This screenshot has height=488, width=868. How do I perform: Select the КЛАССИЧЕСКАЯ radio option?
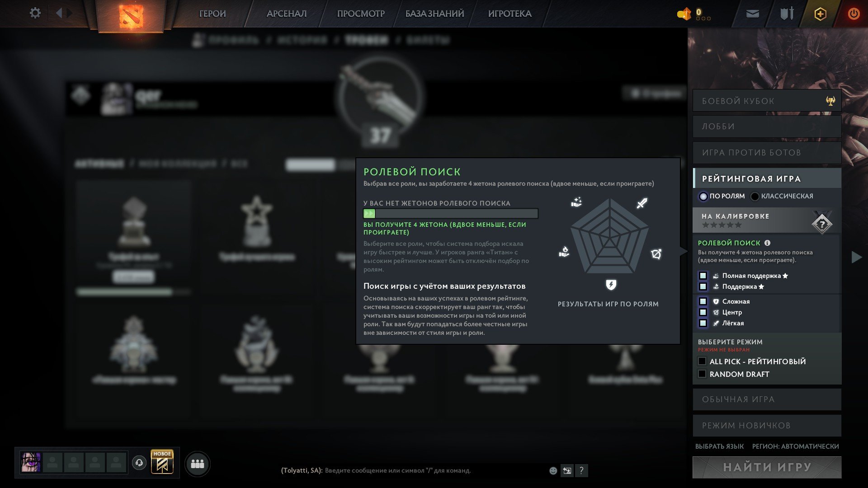point(755,196)
